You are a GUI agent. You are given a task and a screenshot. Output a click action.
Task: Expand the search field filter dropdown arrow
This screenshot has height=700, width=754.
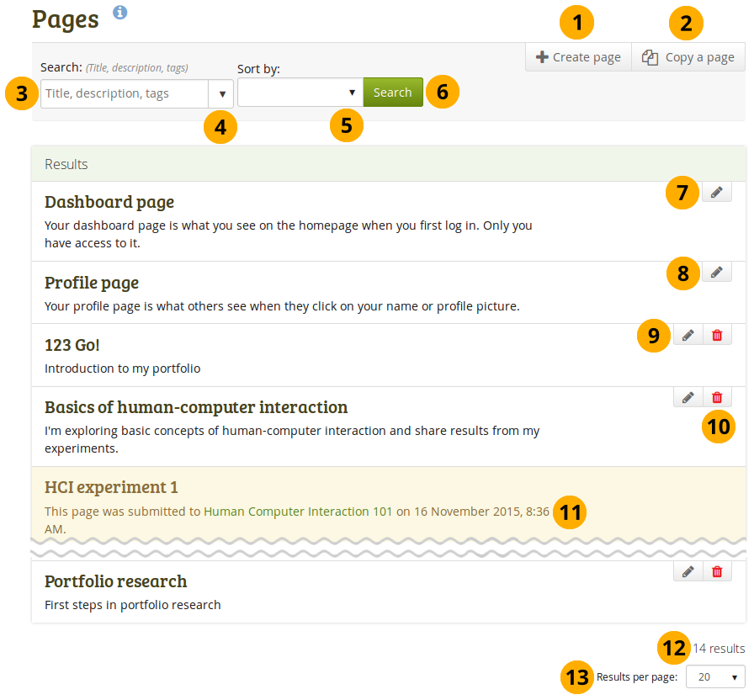222,93
